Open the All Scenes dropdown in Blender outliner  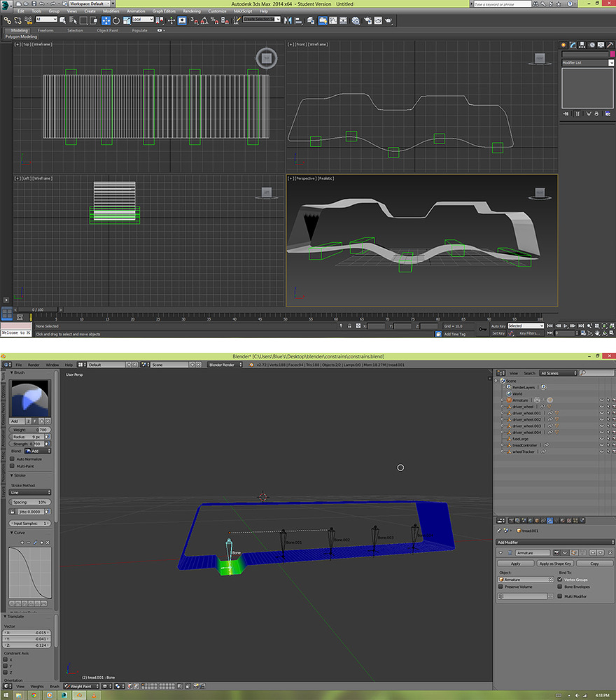coord(558,373)
